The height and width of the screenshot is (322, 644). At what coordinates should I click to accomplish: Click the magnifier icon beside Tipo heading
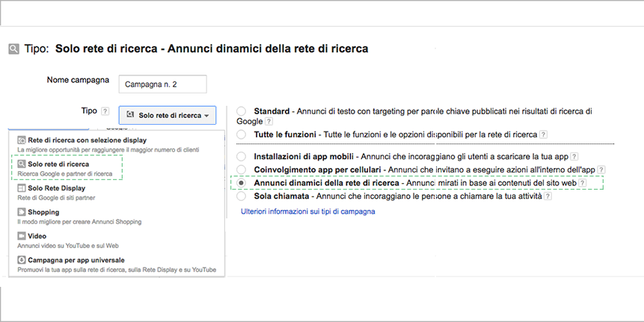13,49
